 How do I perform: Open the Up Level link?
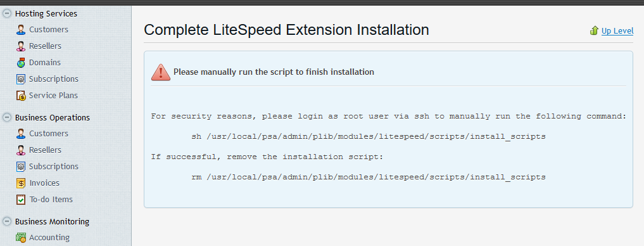pos(617,31)
